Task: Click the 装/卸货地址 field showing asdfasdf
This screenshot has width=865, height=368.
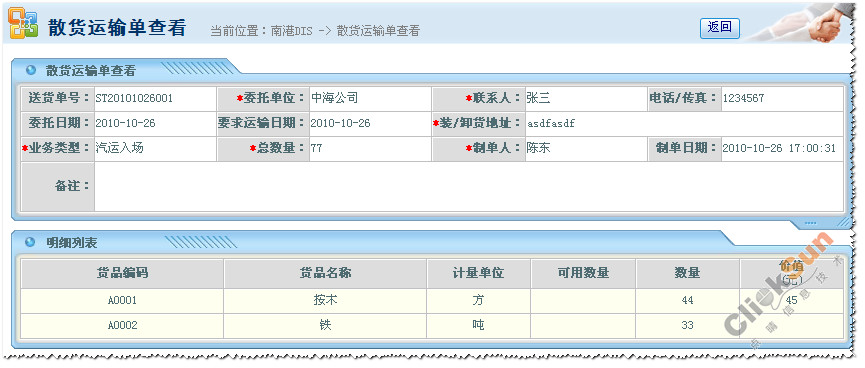Action: pyautogui.click(x=684, y=124)
